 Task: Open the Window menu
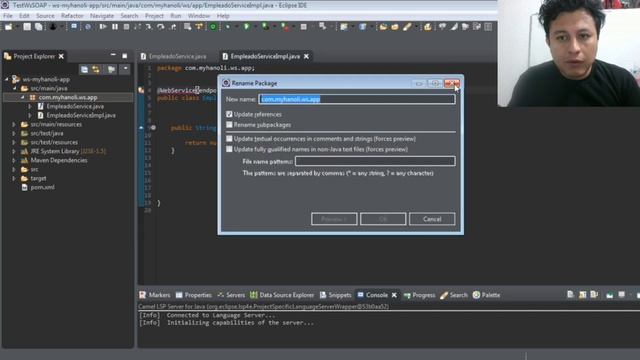199,16
